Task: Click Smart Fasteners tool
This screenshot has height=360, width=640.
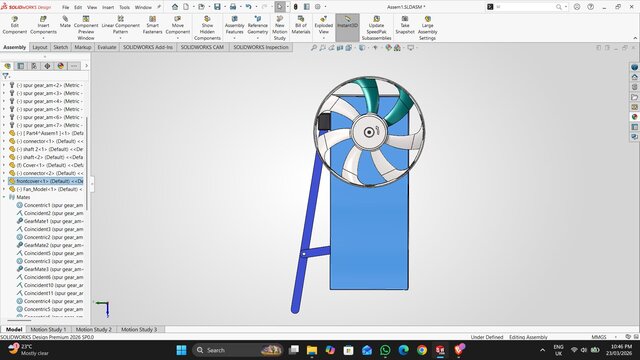Action: point(152,25)
